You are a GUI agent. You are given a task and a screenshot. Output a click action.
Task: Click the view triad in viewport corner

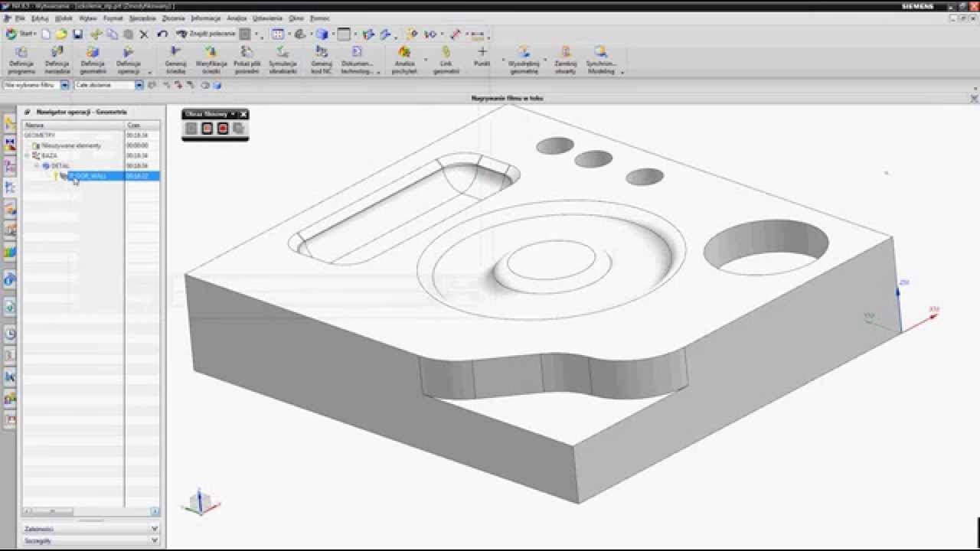coord(200,502)
